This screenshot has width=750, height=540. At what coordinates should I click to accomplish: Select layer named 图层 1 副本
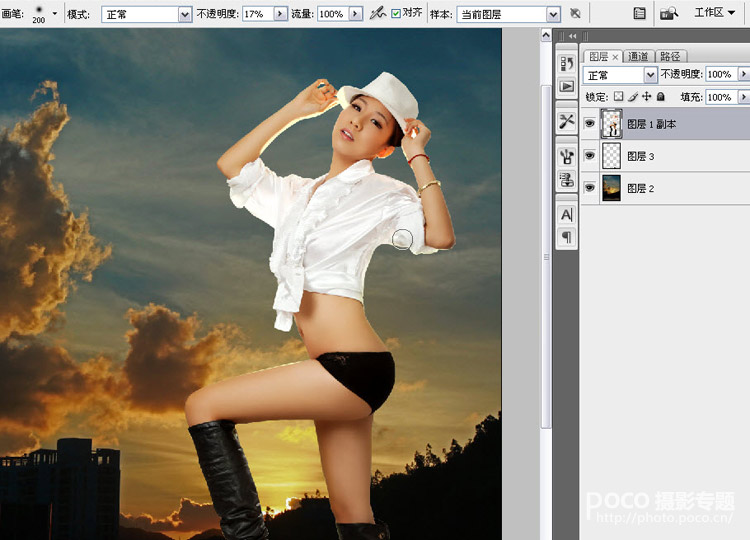pos(651,124)
